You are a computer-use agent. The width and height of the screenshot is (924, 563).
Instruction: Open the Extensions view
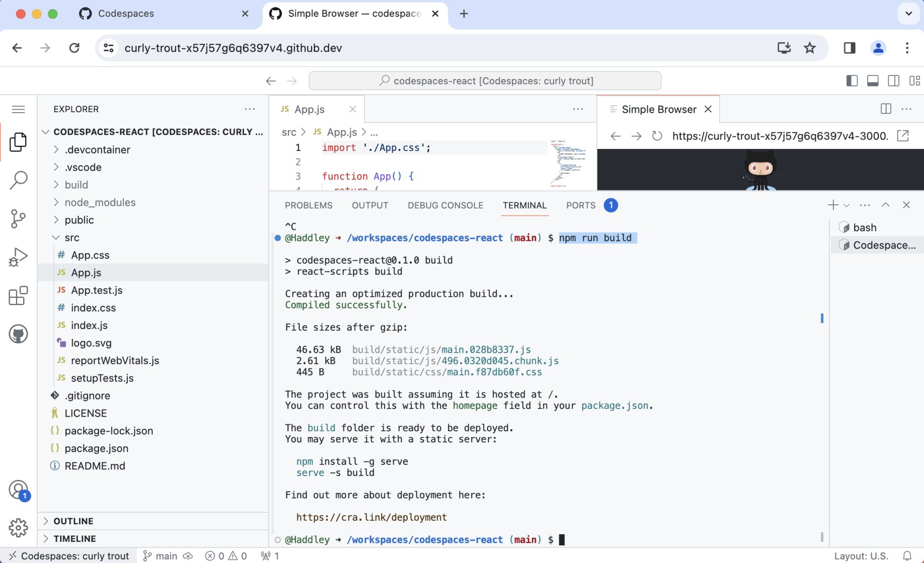pos(19,296)
